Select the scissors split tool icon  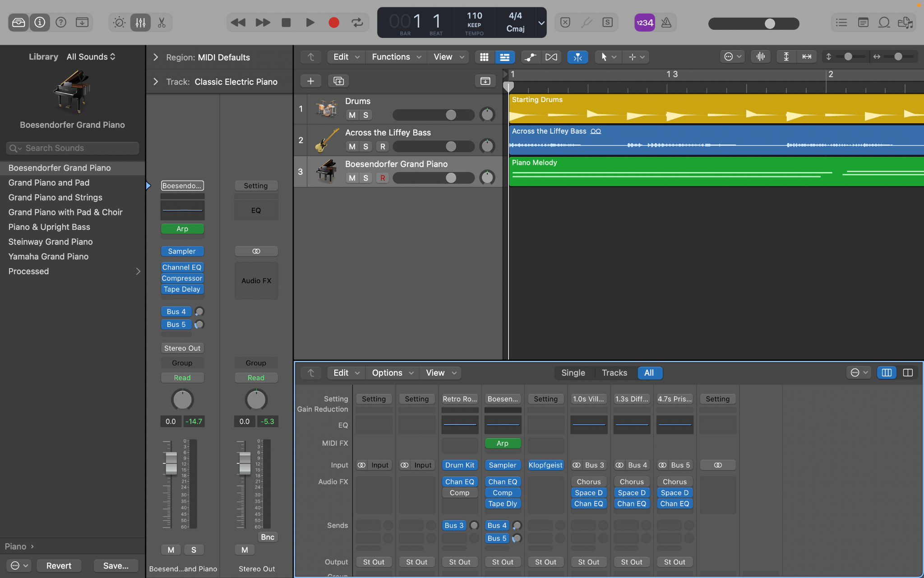[x=162, y=22]
